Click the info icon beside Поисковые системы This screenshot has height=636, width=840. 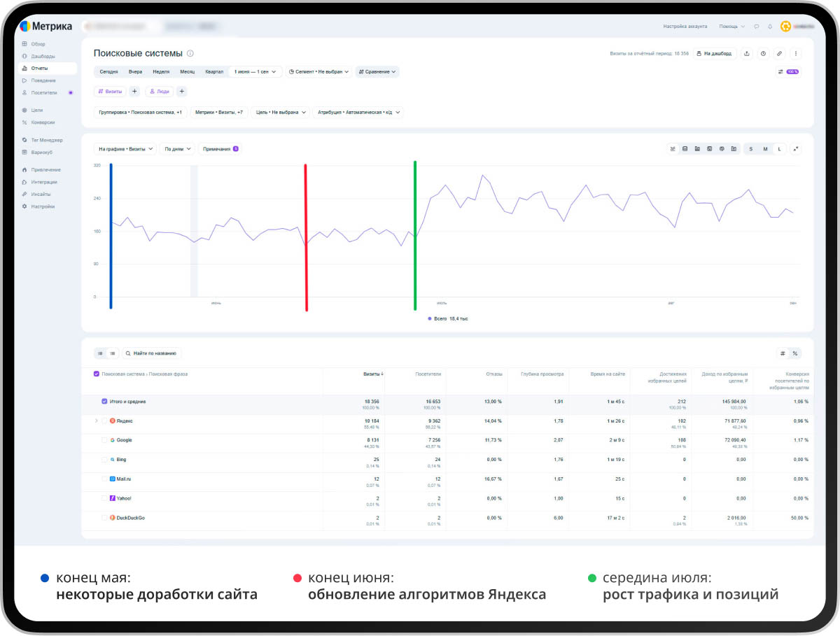pos(190,53)
